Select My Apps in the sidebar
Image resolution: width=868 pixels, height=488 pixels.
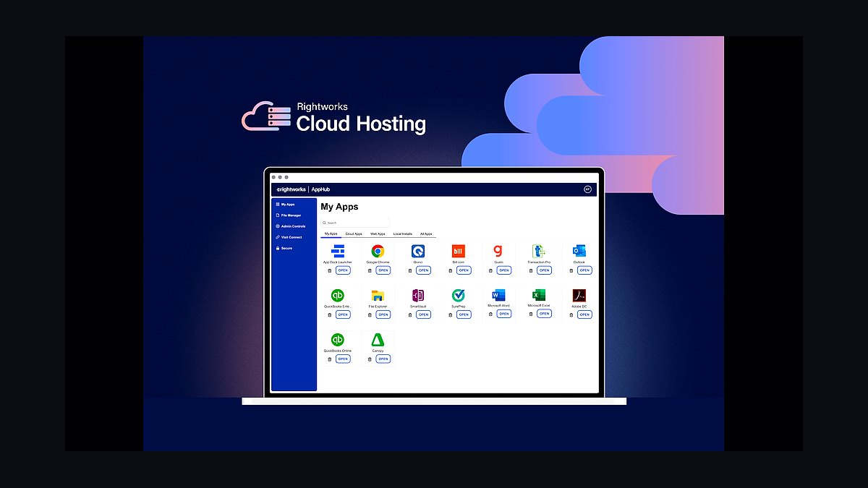(286, 205)
